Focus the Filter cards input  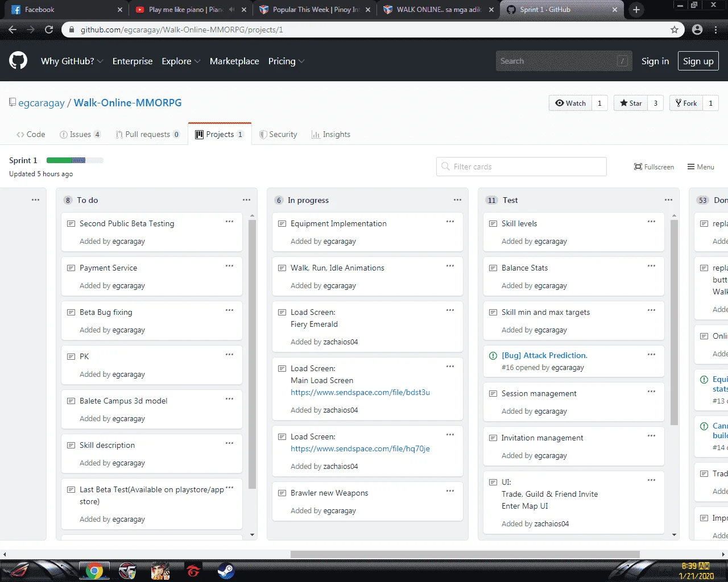tap(522, 167)
